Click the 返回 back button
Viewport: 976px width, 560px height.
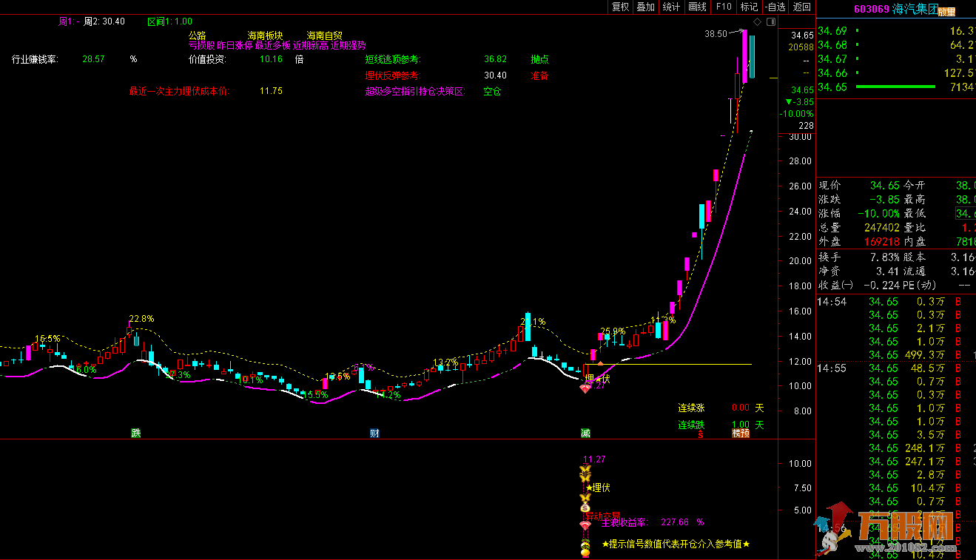(801, 7)
